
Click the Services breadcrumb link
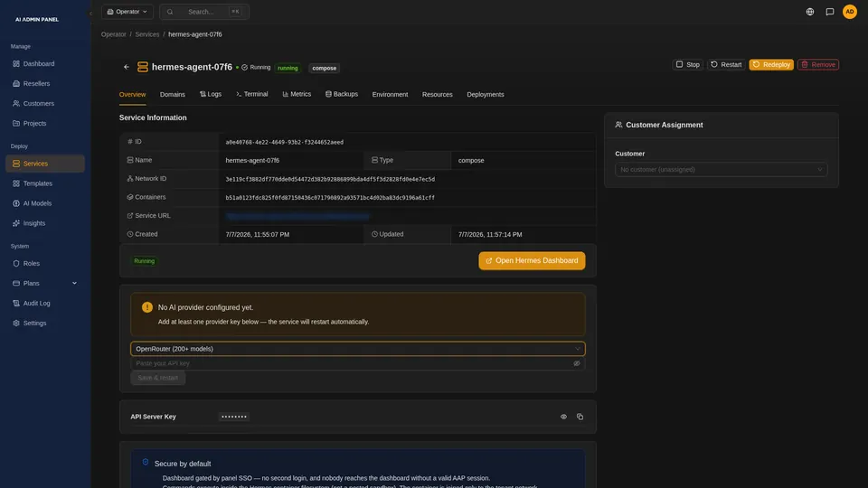point(147,34)
